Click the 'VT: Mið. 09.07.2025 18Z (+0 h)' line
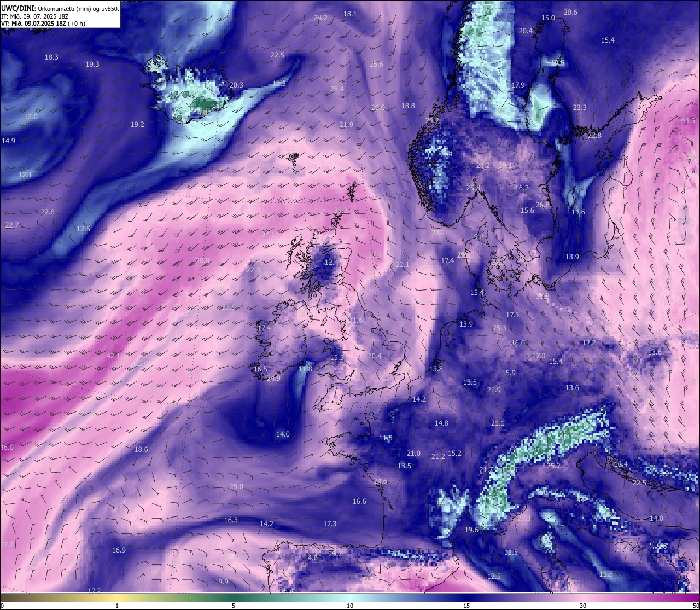The height and width of the screenshot is (610, 700). click(43, 24)
